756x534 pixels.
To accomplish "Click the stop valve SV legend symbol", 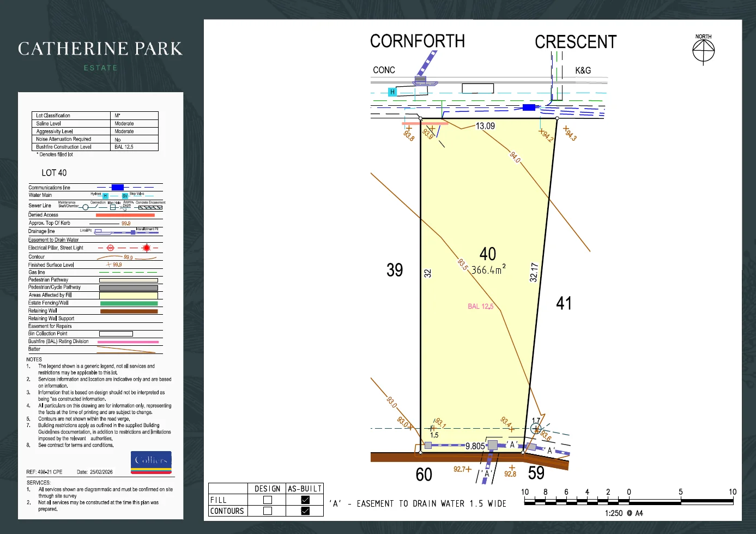I will [125, 196].
